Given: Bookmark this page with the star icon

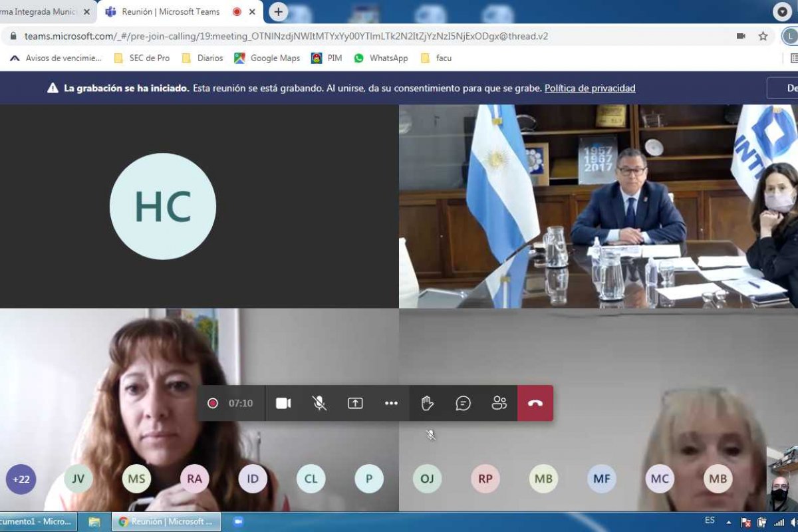Looking at the screenshot, I should (x=763, y=36).
